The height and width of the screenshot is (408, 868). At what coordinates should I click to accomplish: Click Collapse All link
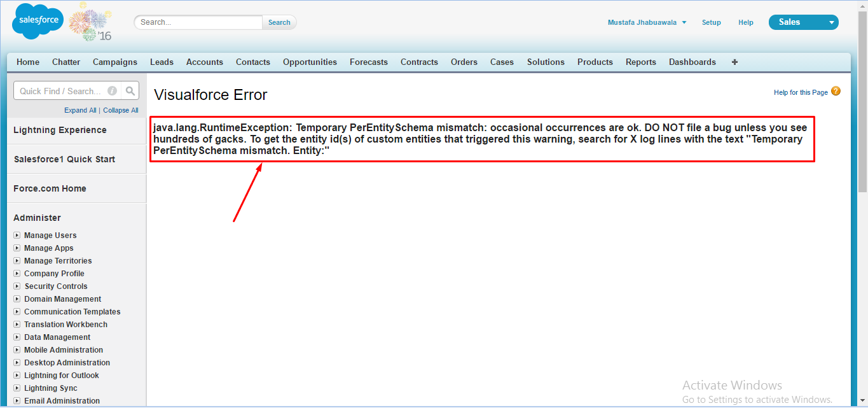point(121,110)
